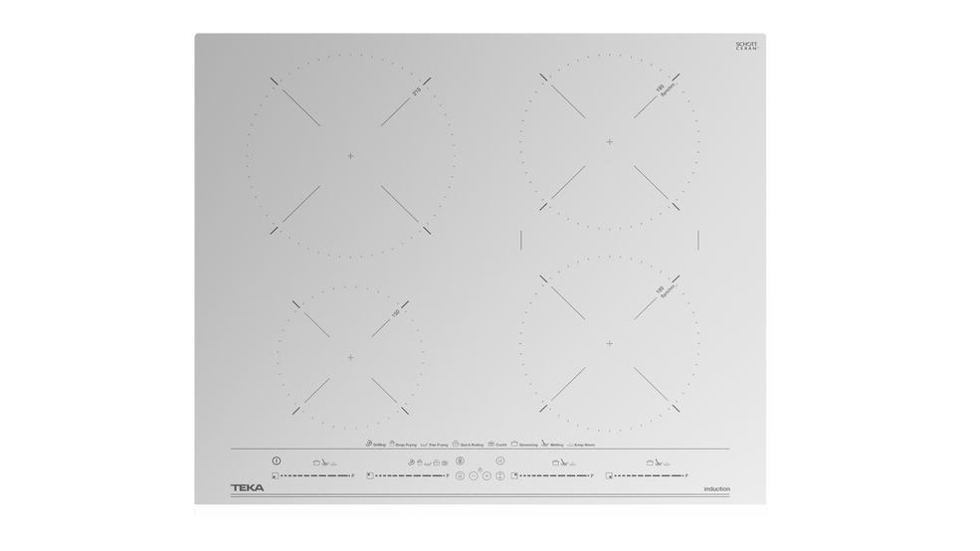Image resolution: width=980 pixels, height=551 pixels.
Task: Tap the function icons above the last slider
Action: (x=660, y=462)
